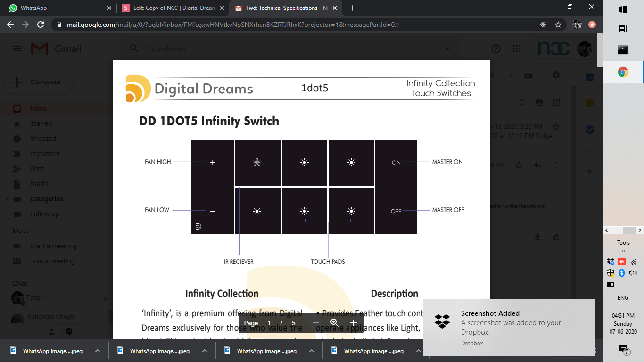This screenshot has width=644, height=362.
Task: Go to older conversation arrow
Action: (512, 75)
